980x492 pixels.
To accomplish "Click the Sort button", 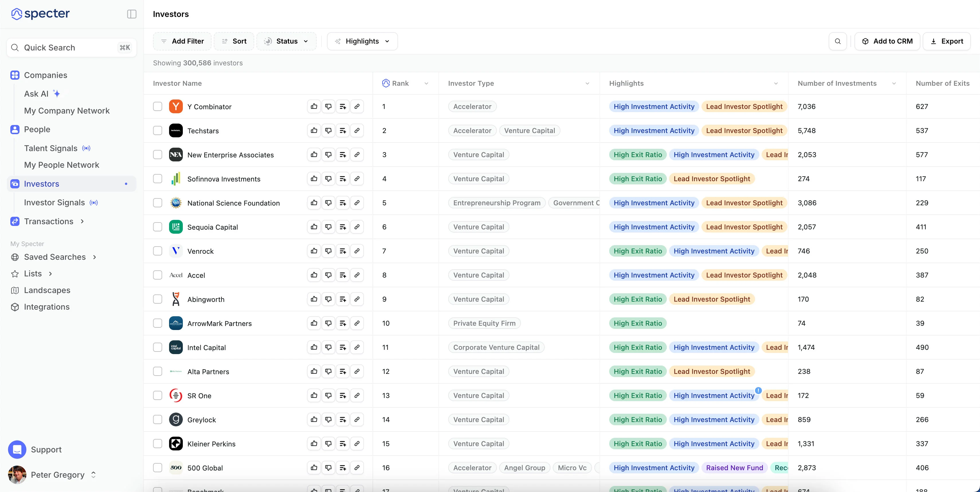I will pyautogui.click(x=234, y=41).
